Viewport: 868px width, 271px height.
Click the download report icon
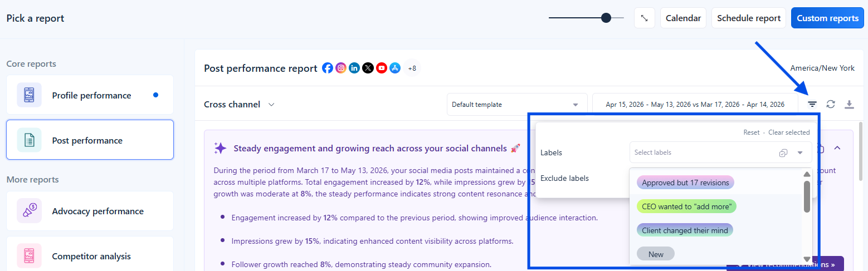point(849,104)
